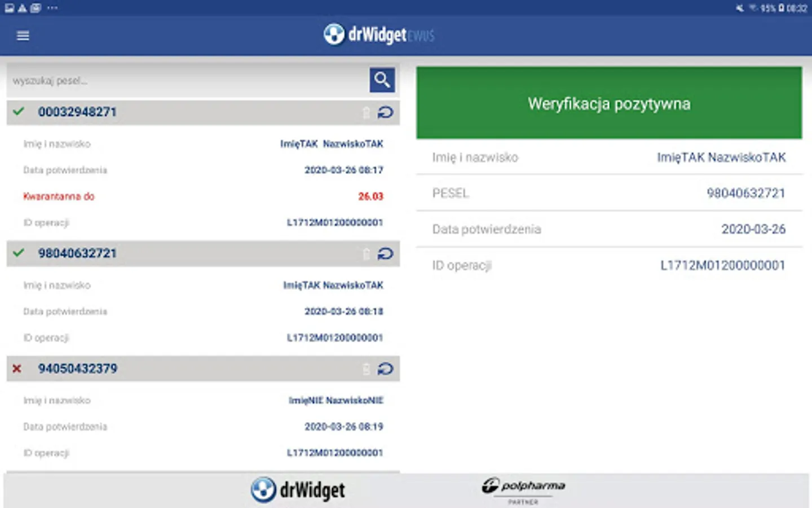This screenshot has width=812, height=508.
Task: Tap the mute icon in status bar
Action: click(x=739, y=8)
